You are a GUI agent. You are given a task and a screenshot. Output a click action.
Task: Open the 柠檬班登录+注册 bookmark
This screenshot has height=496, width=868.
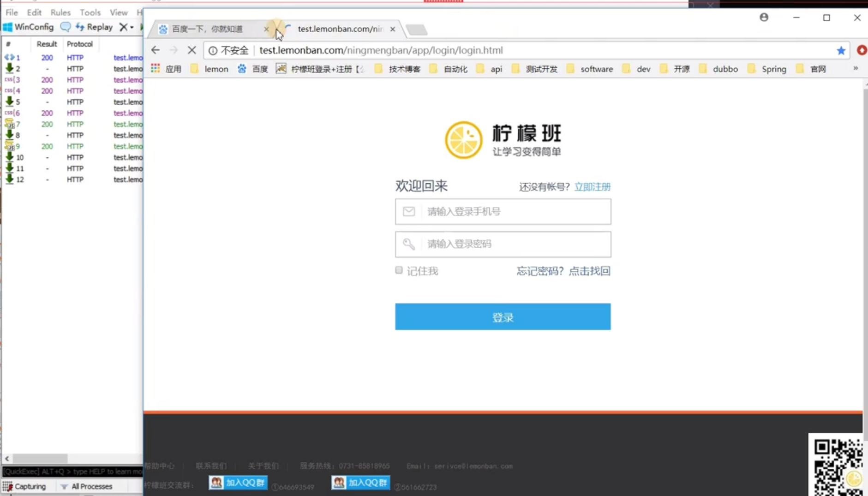click(x=320, y=69)
